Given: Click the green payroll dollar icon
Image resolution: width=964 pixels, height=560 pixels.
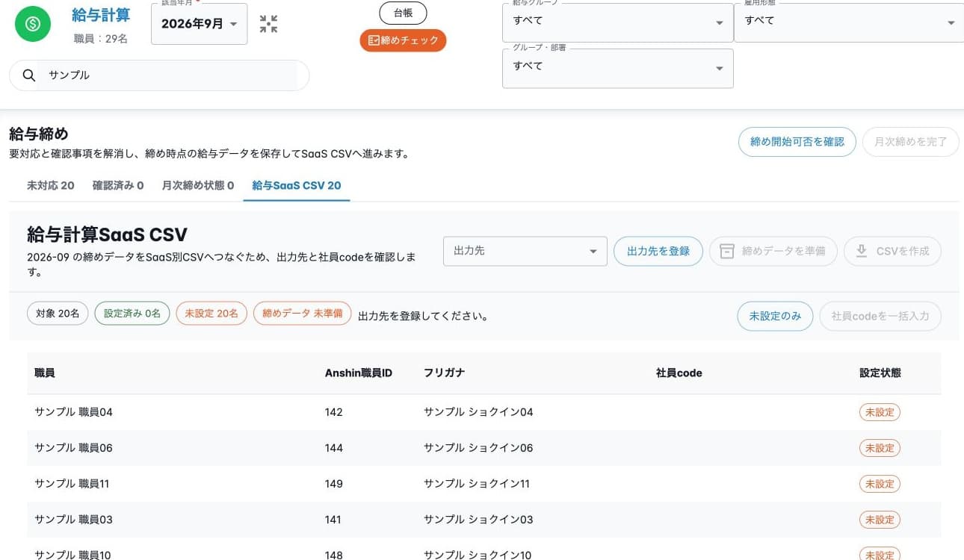Looking at the screenshot, I should (33, 24).
